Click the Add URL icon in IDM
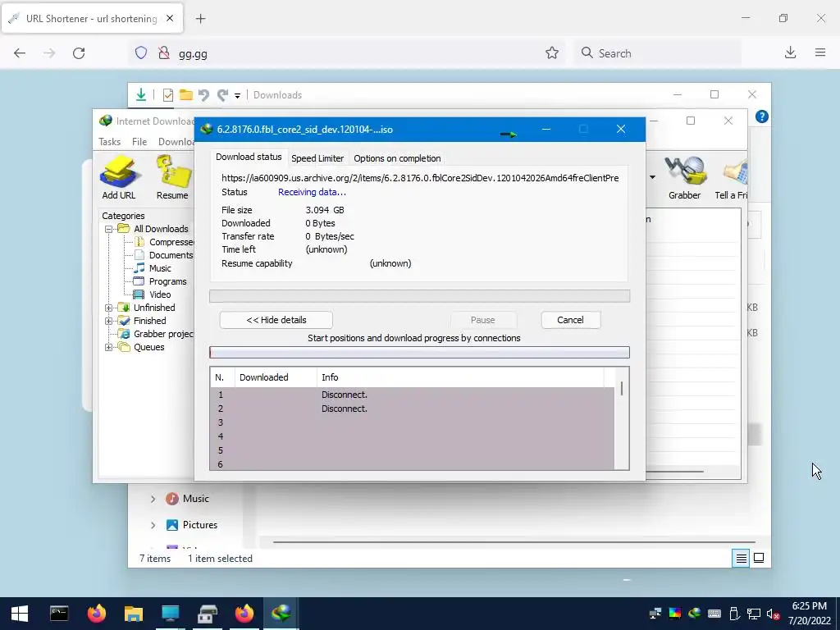The height and width of the screenshot is (630, 840). point(119,177)
